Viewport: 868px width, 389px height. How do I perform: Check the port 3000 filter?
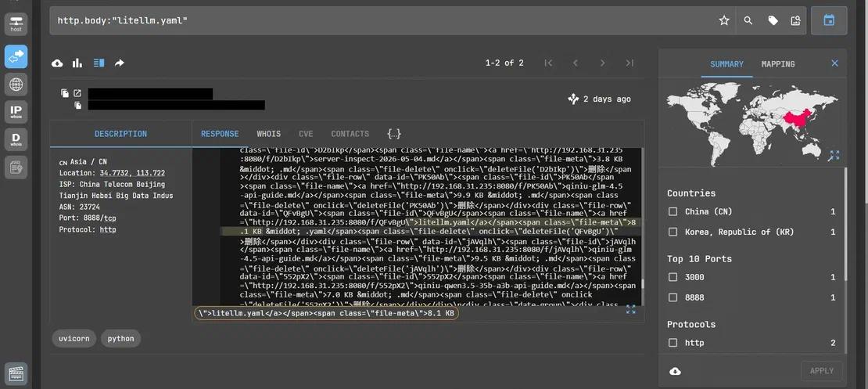(x=673, y=277)
